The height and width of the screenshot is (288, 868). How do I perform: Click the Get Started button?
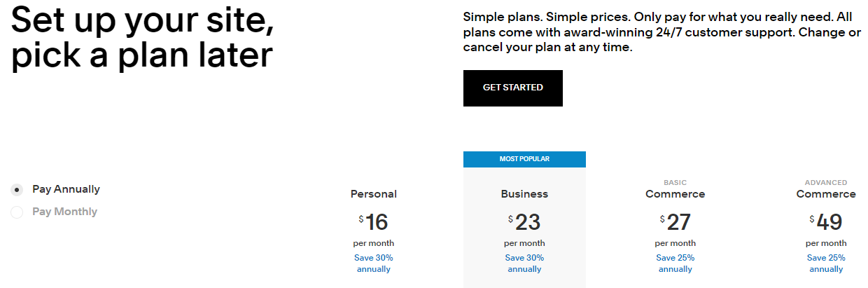coord(512,88)
